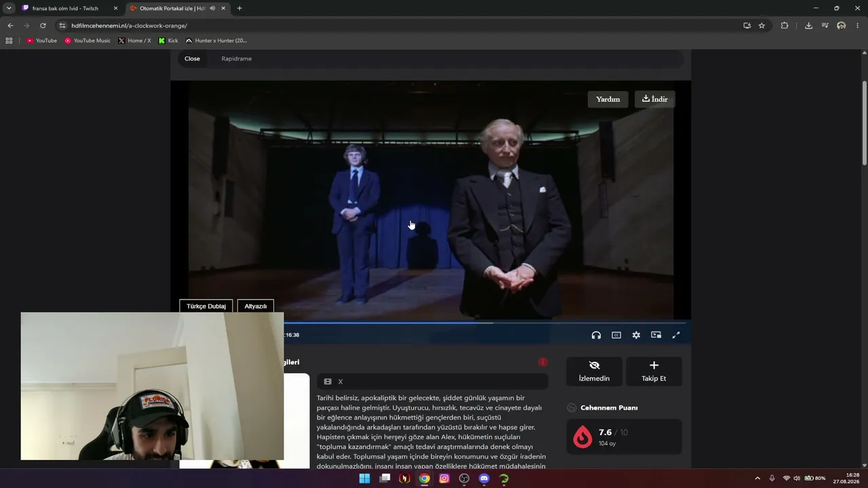Open the Chrome apps grid shortcut

[x=9, y=41]
